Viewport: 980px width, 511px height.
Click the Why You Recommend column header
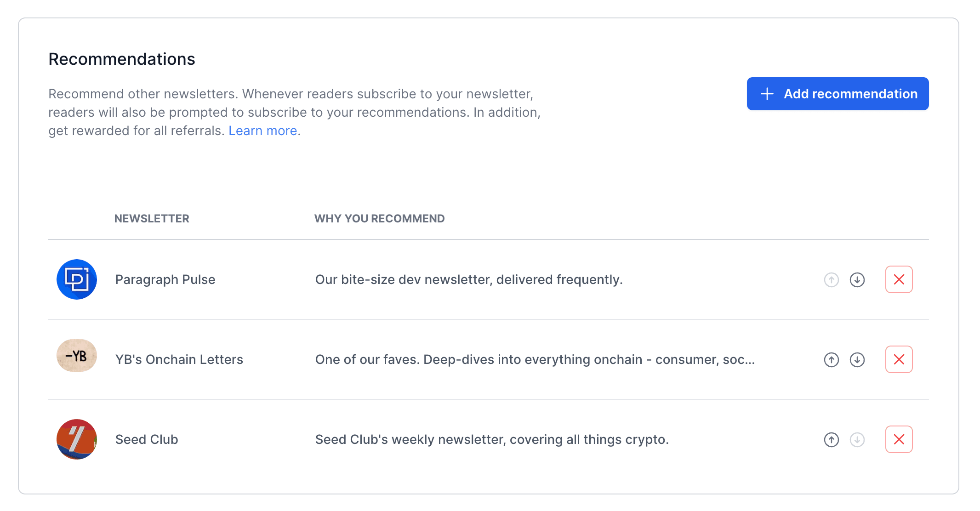[379, 219]
